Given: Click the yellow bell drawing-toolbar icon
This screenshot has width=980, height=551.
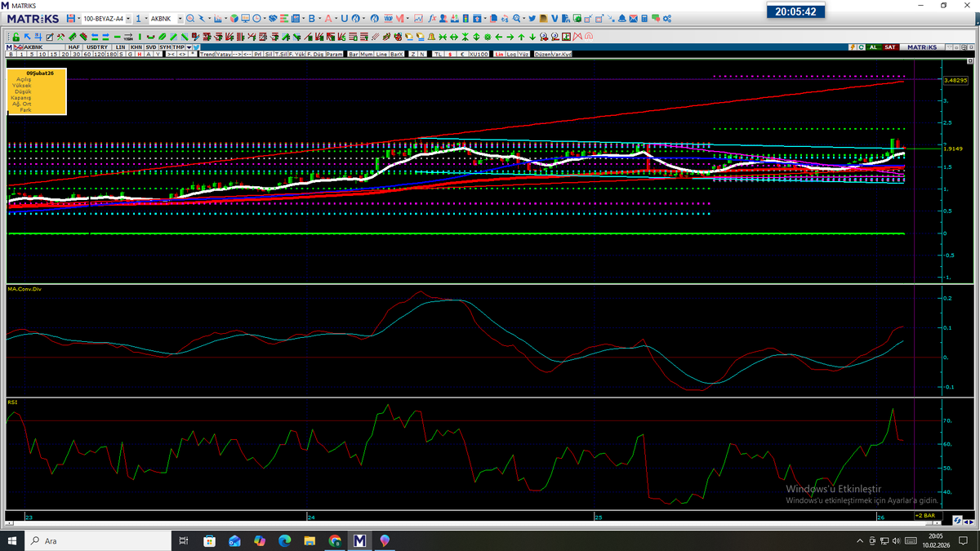Looking at the screenshot, I should tap(431, 37).
